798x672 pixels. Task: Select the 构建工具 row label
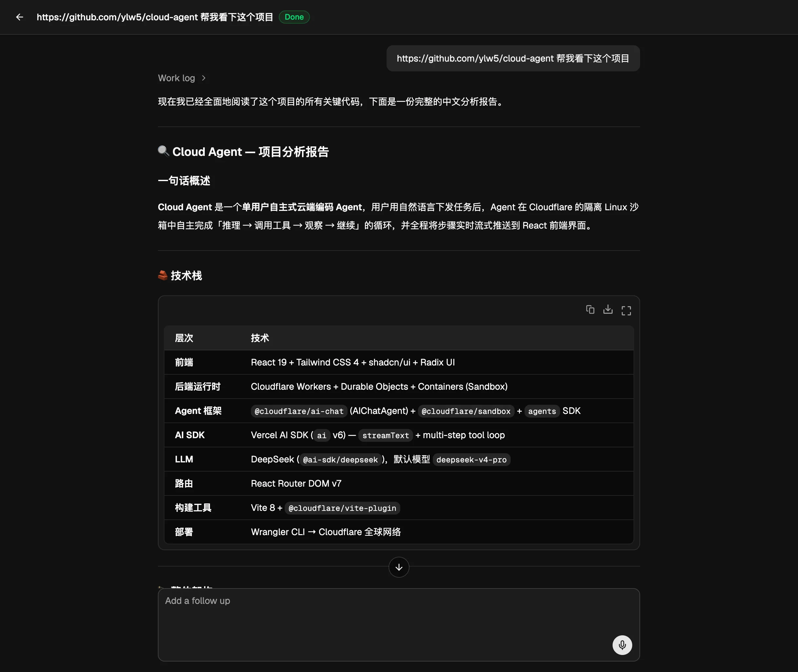[193, 508]
